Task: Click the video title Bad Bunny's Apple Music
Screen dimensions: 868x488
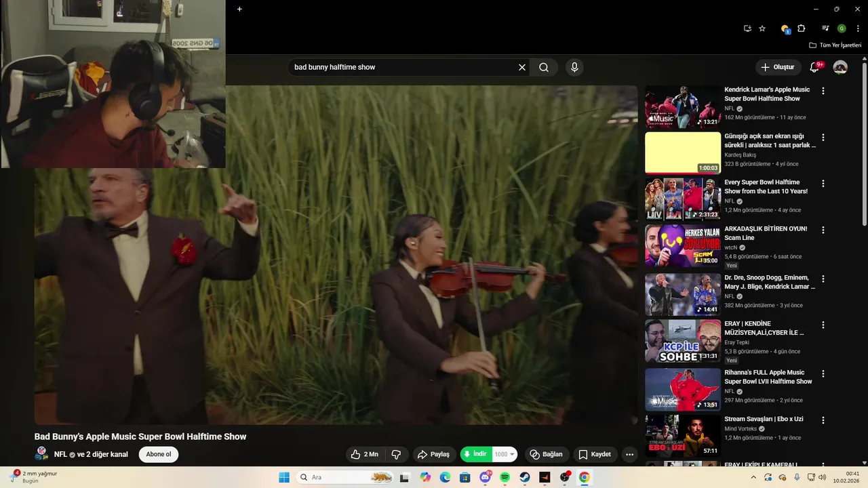Action: coord(140,436)
